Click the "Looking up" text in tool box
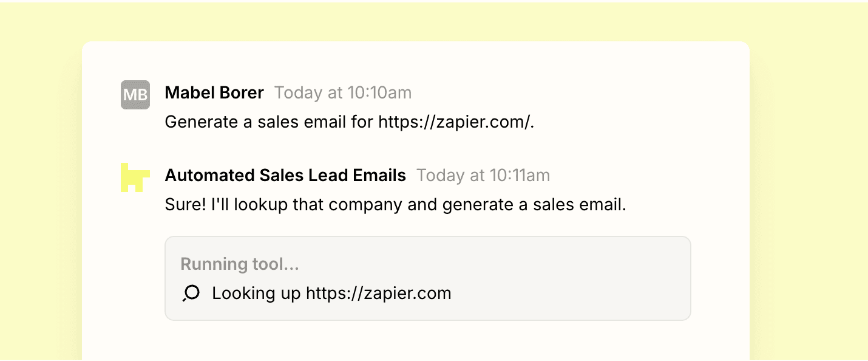The height and width of the screenshot is (361, 868). (x=256, y=294)
